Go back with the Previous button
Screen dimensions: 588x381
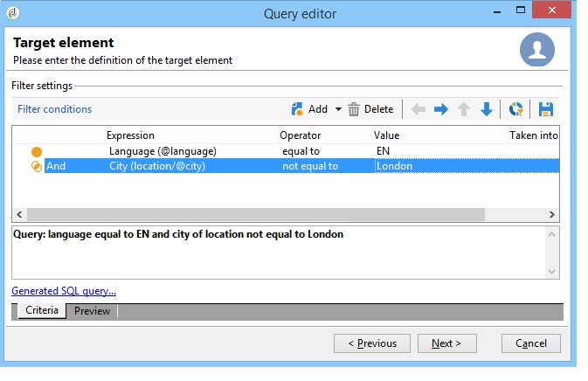[x=372, y=343]
